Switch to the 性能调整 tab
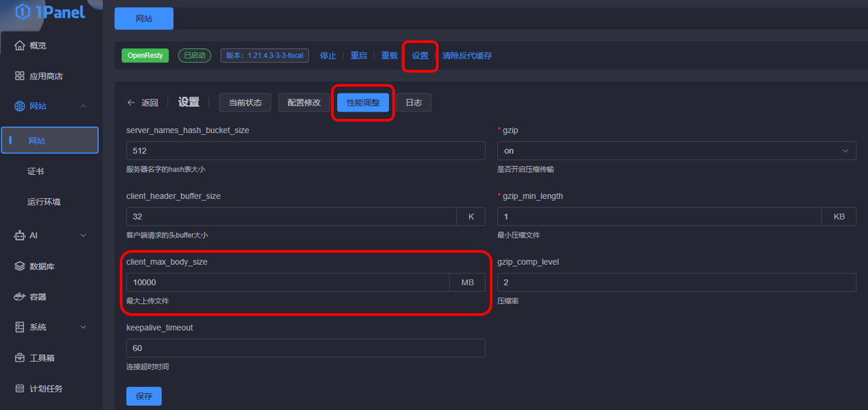Image resolution: width=868 pixels, height=410 pixels. click(x=363, y=103)
